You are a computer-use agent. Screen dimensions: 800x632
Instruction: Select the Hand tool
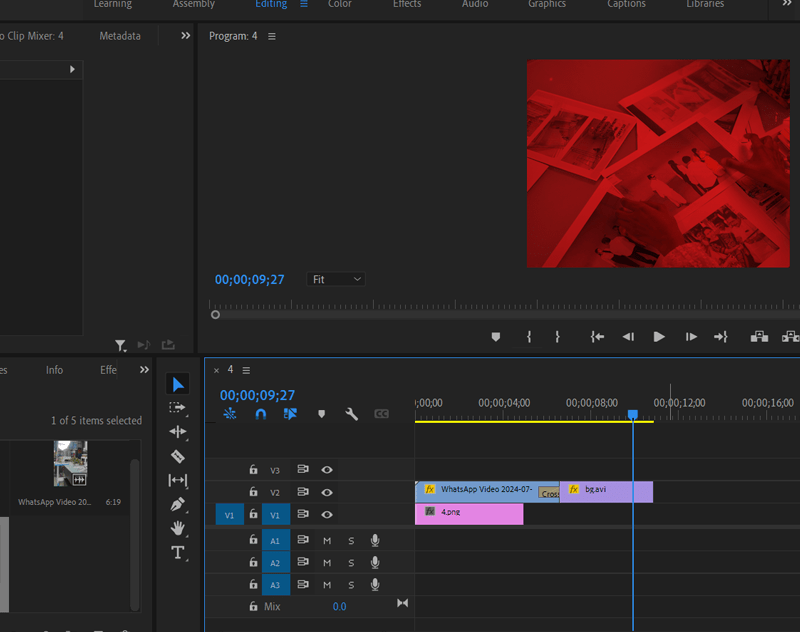(178, 528)
